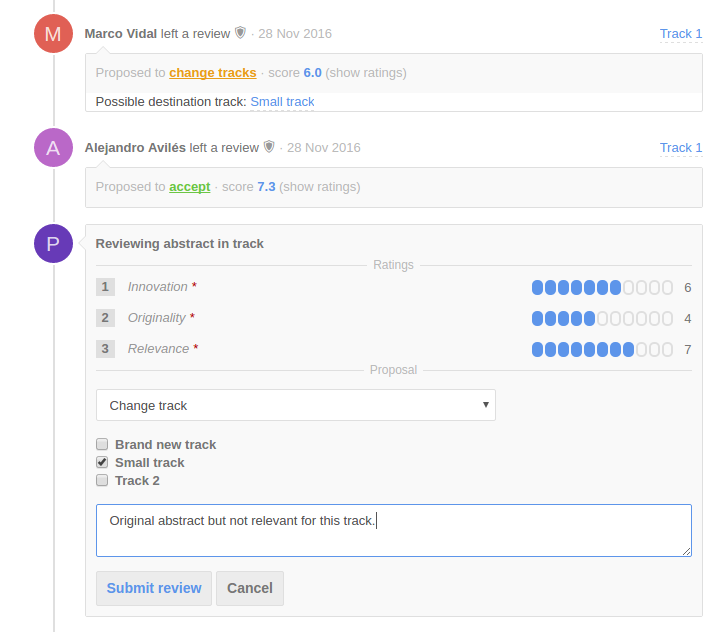Click shield icon next to Marco Vidal's review

240,33
